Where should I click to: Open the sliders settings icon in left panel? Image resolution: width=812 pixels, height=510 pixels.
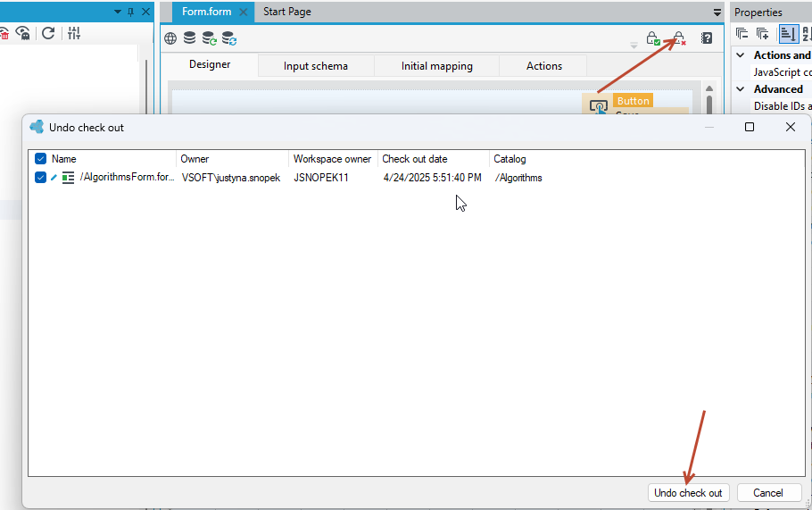pyautogui.click(x=74, y=33)
